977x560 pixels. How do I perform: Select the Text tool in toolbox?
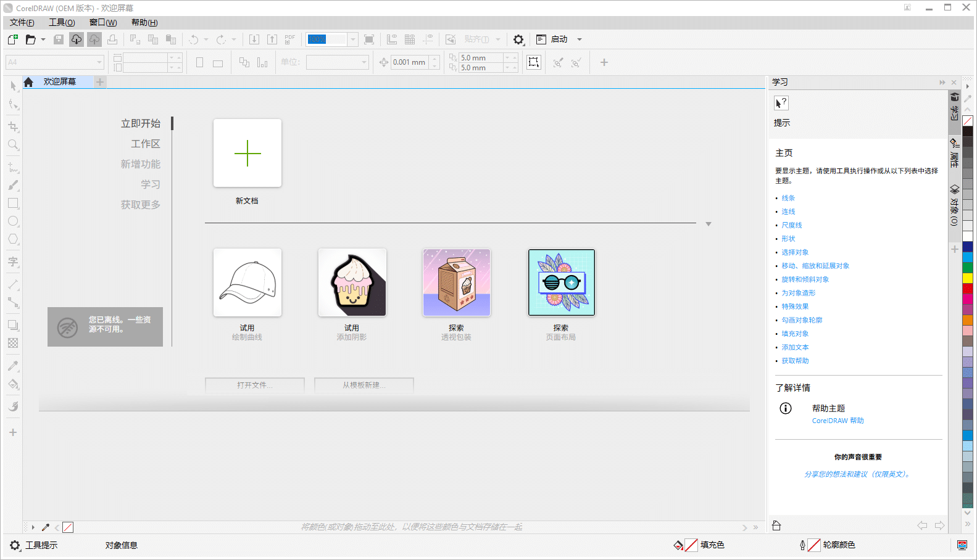pos(13,262)
